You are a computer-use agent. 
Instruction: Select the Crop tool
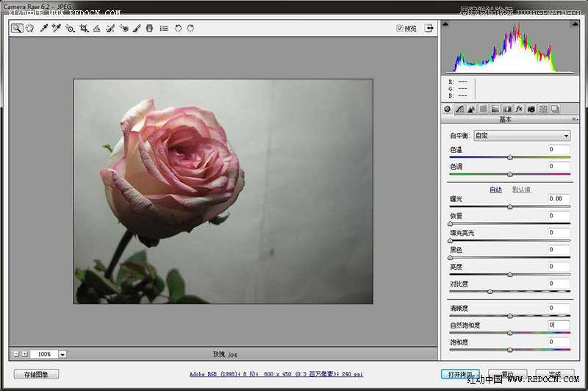84,29
